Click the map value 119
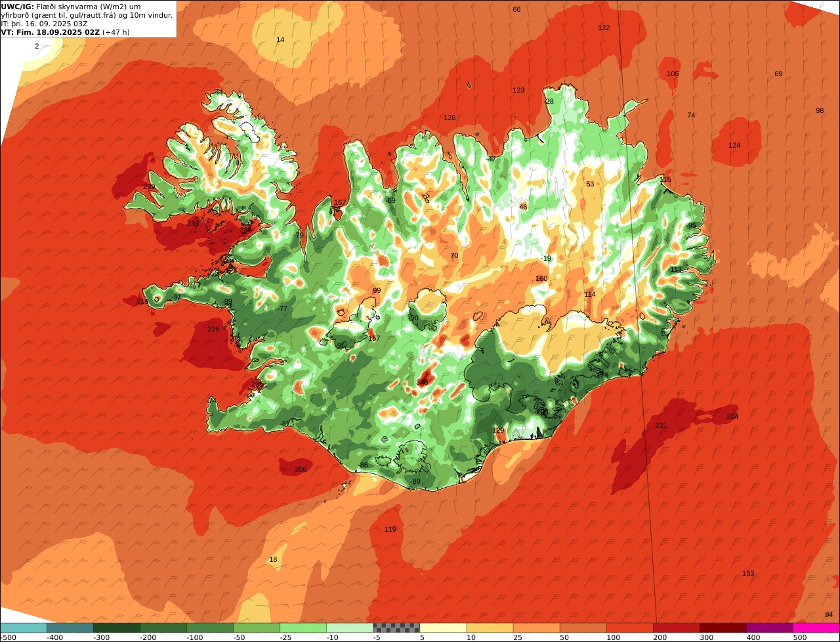 (390, 529)
